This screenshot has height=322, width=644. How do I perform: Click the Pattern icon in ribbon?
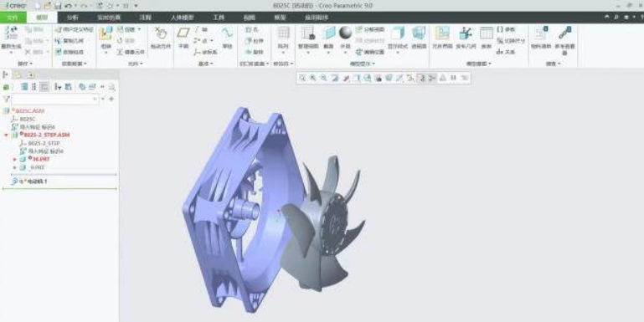pos(283,33)
